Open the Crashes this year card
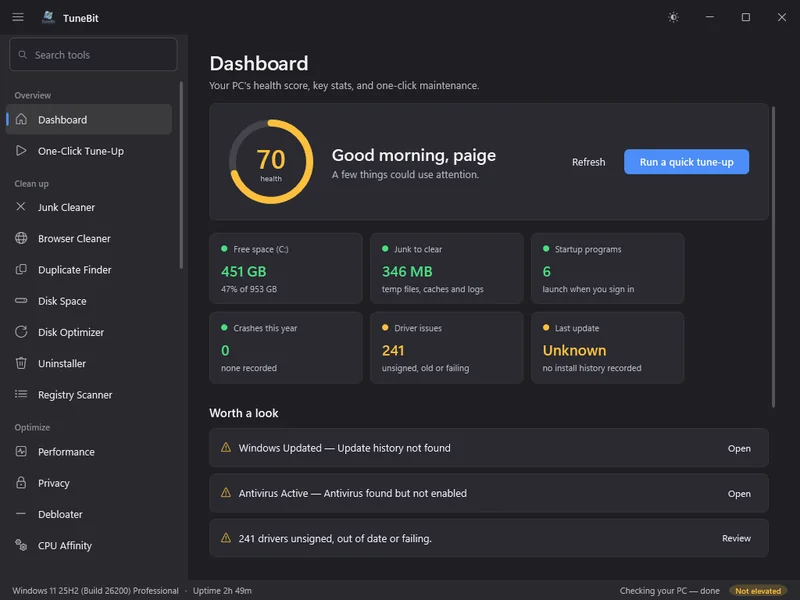This screenshot has height=600, width=800. pyautogui.click(x=286, y=347)
